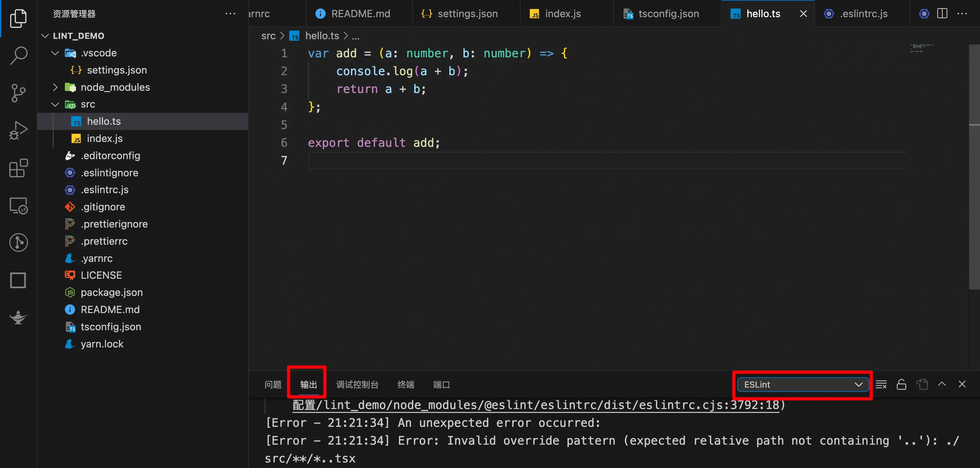Screen dimensions: 980x468
Task: Clear the output panel contents
Action: (x=881, y=384)
